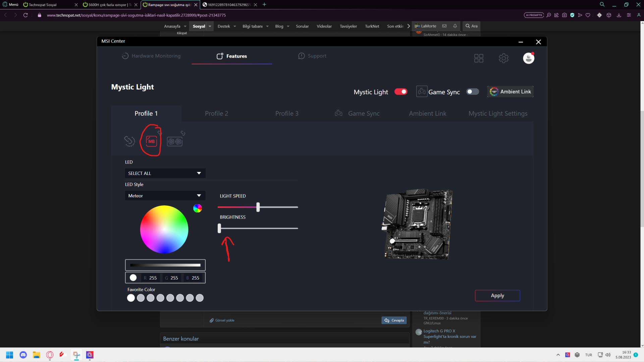
Task: Pick the first white favorite color swatch
Action: 131,298
